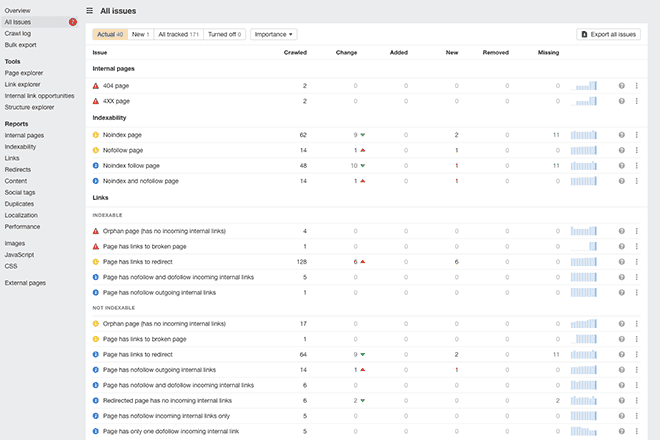660x440 pixels.
Task: Open Redirects report in sidebar
Action: pos(18,169)
